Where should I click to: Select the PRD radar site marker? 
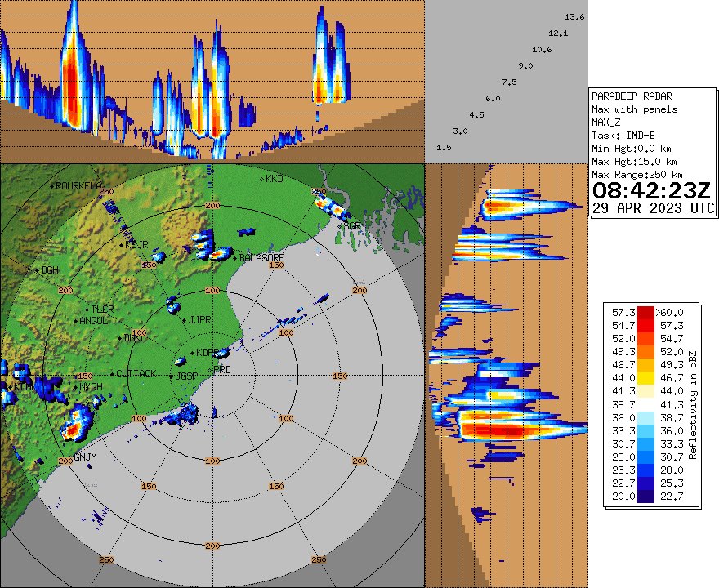click(x=210, y=368)
